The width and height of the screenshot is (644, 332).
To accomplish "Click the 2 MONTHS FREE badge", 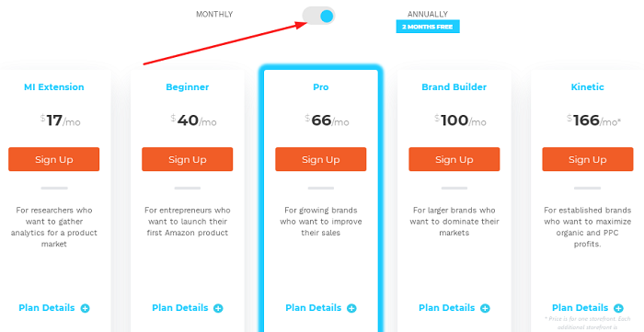I will pyautogui.click(x=428, y=27).
